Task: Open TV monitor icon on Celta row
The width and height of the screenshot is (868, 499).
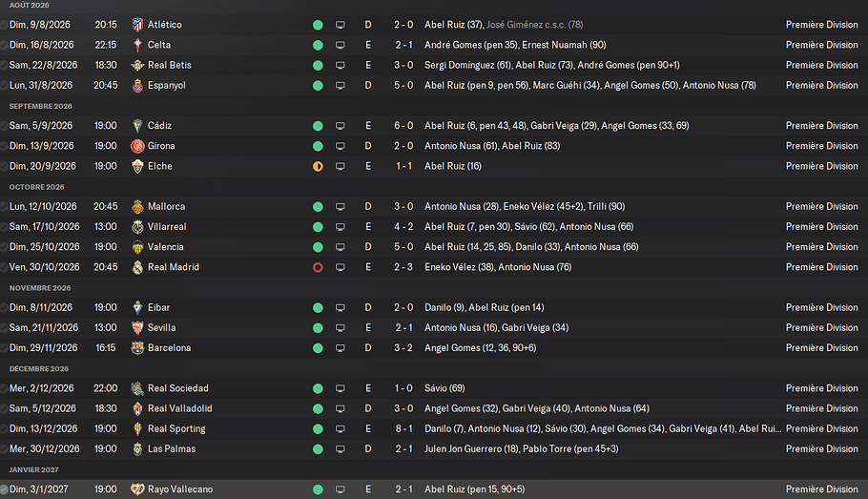Action: [x=340, y=45]
